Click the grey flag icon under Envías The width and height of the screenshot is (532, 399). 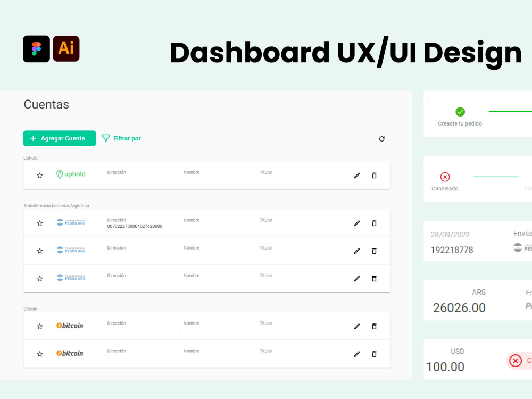coord(518,247)
